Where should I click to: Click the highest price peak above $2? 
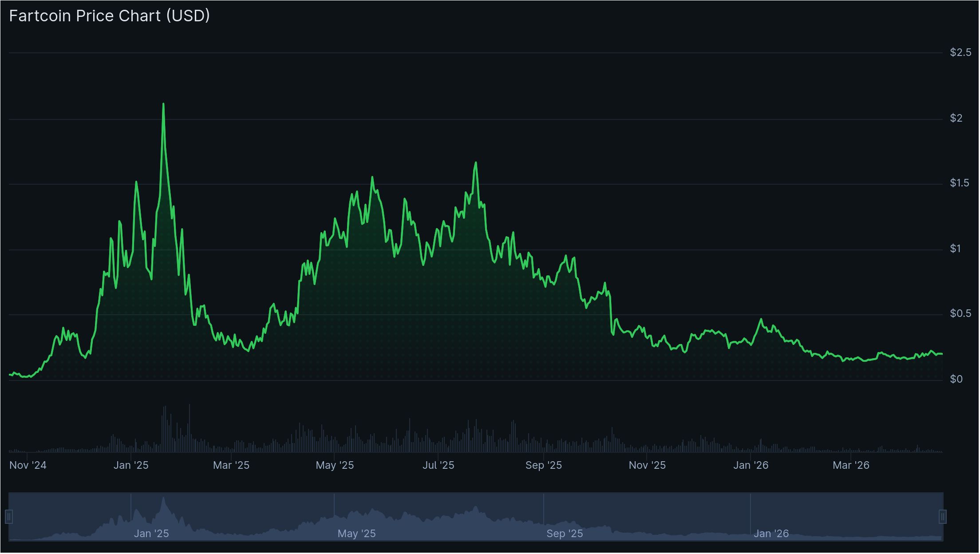point(163,105)
